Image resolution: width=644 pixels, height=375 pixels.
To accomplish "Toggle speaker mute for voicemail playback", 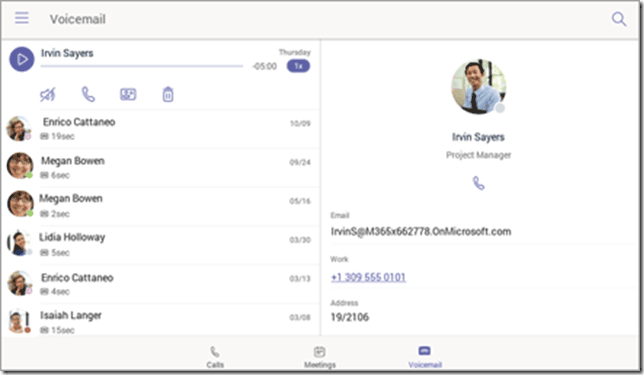I will click(x=48, y=95).
